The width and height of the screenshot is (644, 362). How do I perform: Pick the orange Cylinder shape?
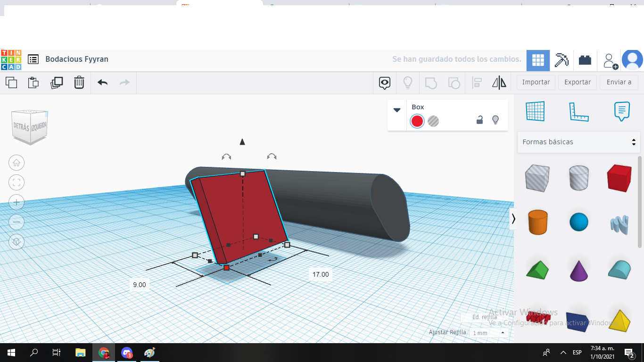[537, 222]
